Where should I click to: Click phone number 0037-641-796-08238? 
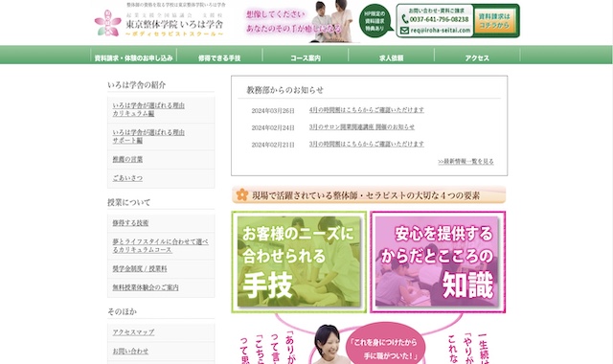[x=439, y=19]
